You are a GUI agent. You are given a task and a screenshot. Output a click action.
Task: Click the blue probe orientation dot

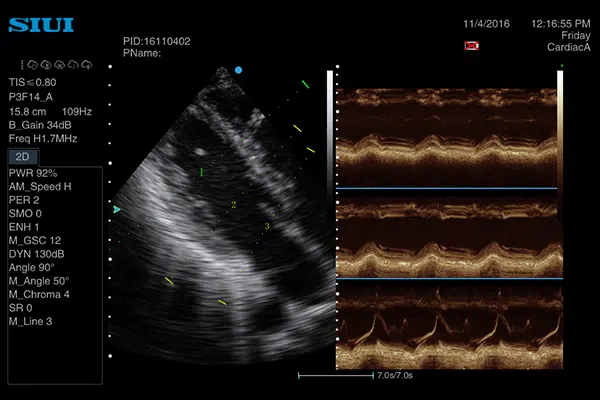click(x=238, y=70)
